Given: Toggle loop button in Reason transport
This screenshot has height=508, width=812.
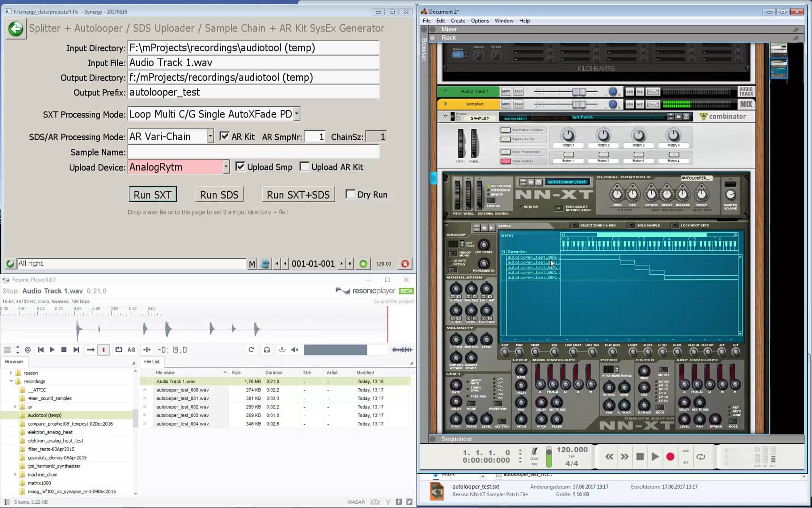Looking at the screenshot, I should pyautogui.click(x=701, y=456).
